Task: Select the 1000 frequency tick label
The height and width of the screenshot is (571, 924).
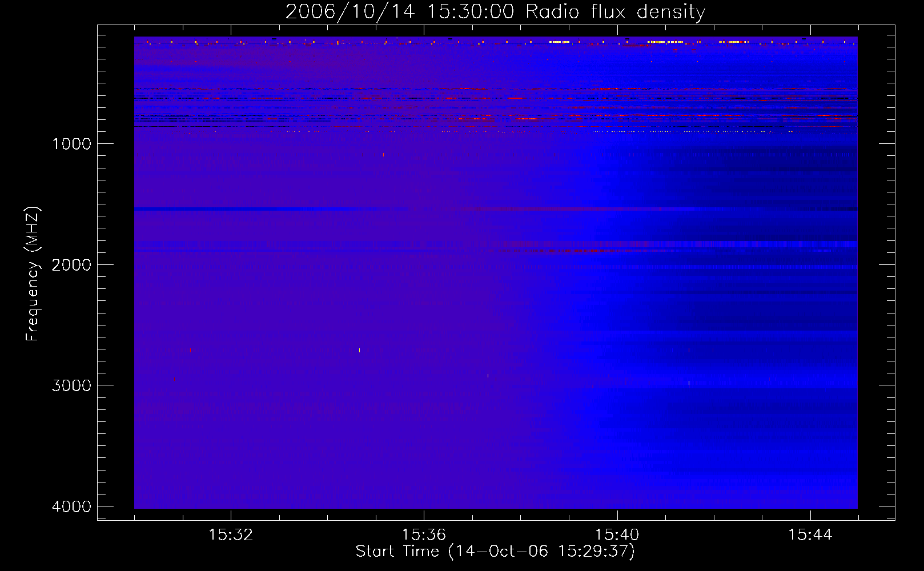Action: pos(71,144)
